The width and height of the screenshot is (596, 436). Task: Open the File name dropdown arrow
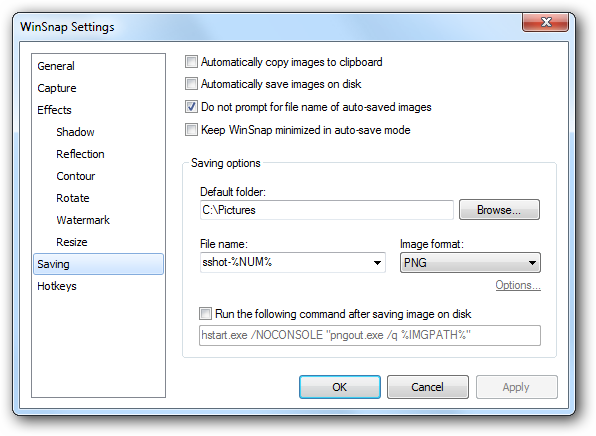click(x=377, y=263)
